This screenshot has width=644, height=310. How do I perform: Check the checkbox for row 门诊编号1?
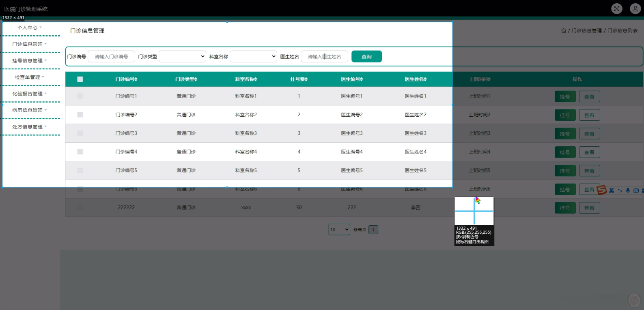pos(80,96)
